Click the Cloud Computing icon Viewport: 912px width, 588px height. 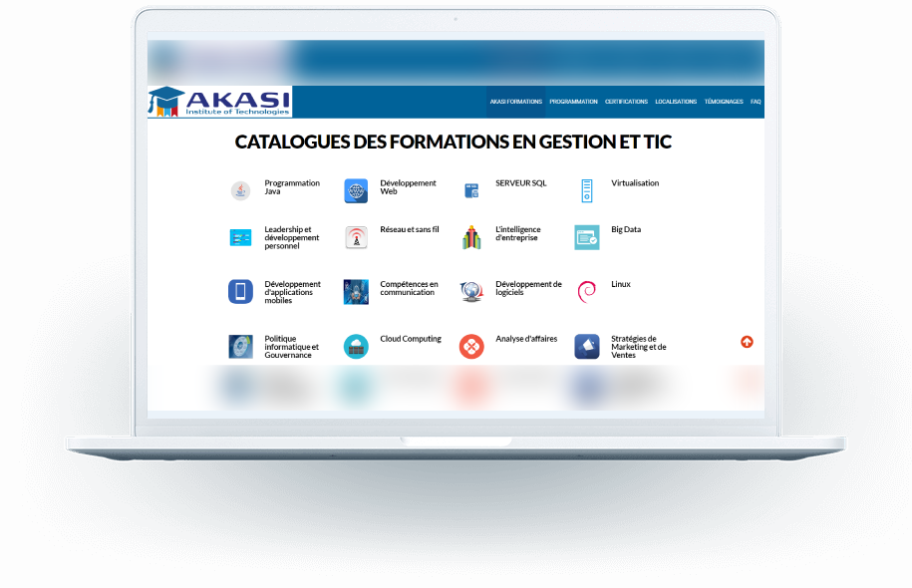[x=356, y=346]
